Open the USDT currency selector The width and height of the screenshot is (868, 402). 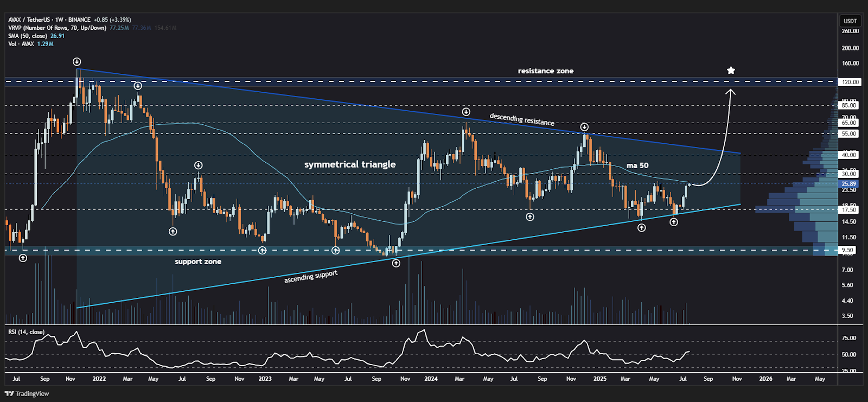pyautogui.click(x=850, y=21)
